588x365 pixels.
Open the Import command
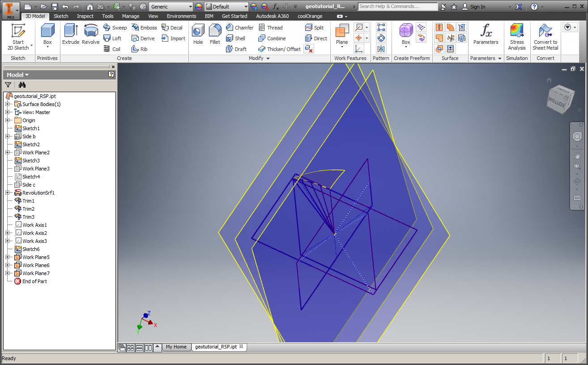(173, 38)
